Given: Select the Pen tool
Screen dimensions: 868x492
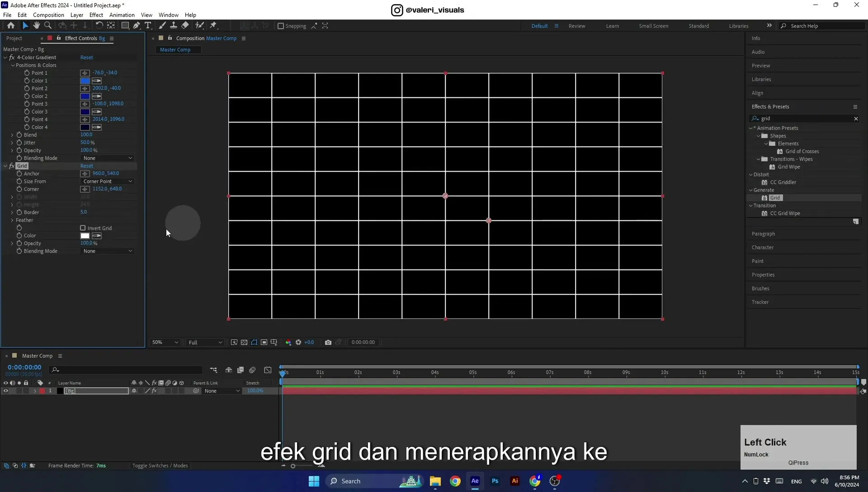Looking at the screenshot, I should coord(137,26).
